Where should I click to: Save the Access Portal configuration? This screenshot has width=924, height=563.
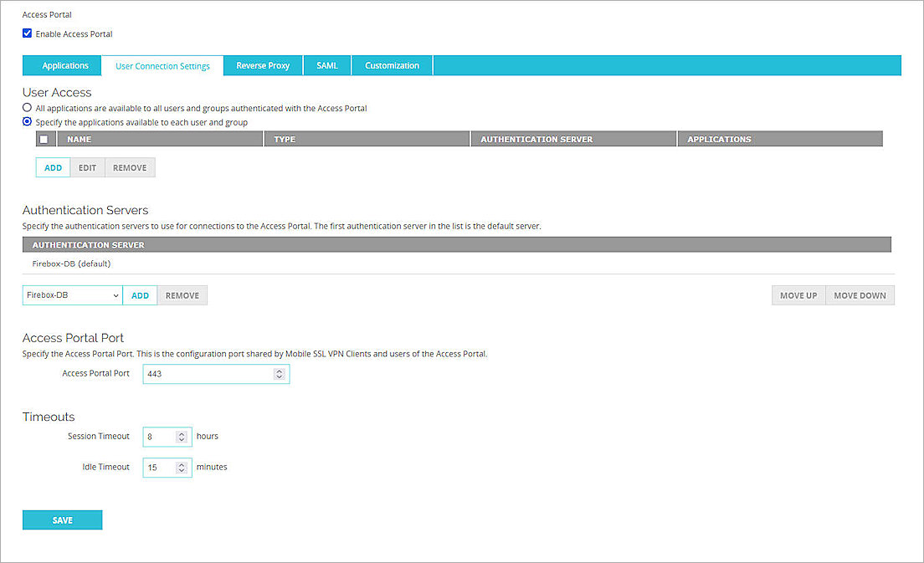(x=62, y=519)
